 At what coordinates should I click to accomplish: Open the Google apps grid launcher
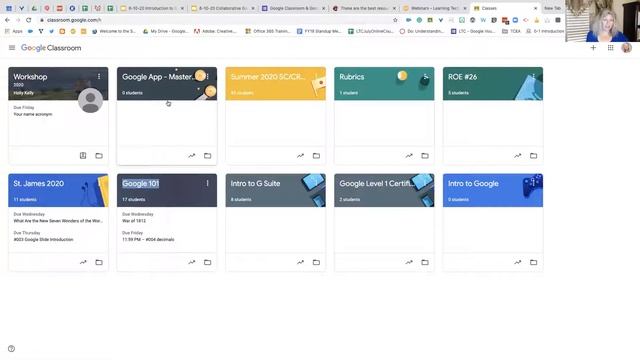(610, 48)
